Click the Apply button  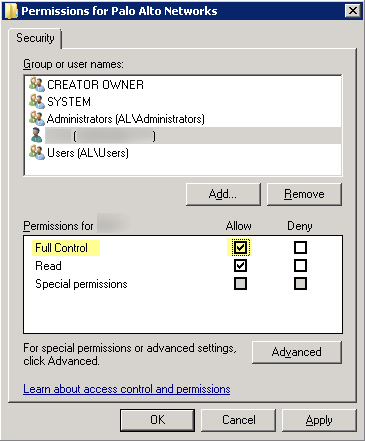coord(319,420)
